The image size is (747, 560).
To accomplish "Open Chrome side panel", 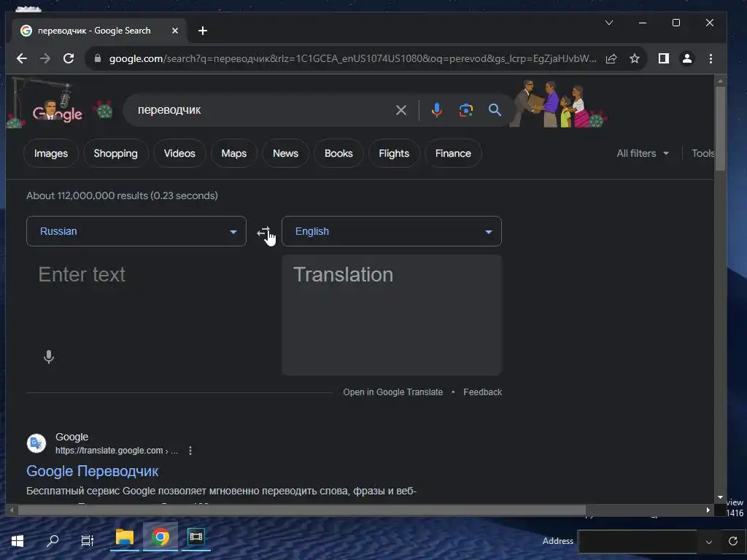I will (664, 58).
